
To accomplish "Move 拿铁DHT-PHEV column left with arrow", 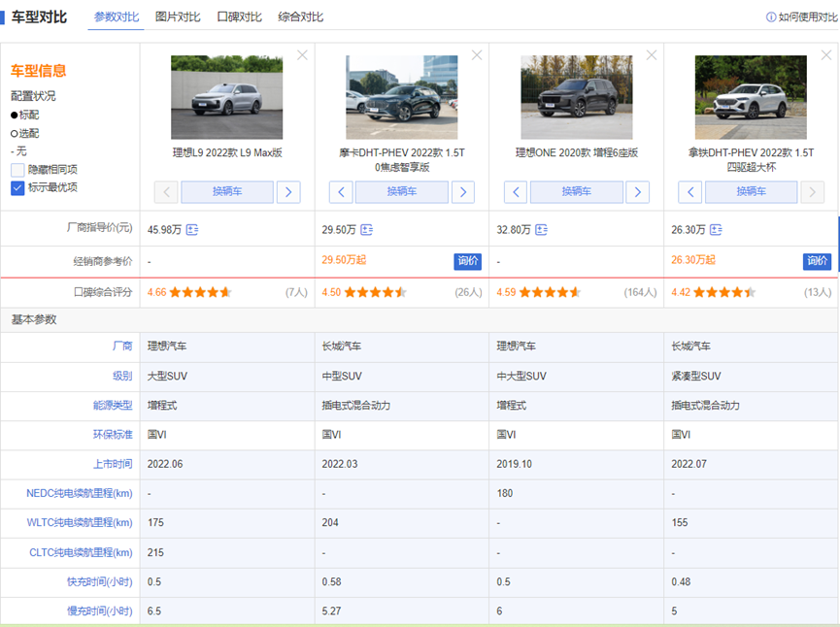I will pyautogui.click(x=689, y=192).
